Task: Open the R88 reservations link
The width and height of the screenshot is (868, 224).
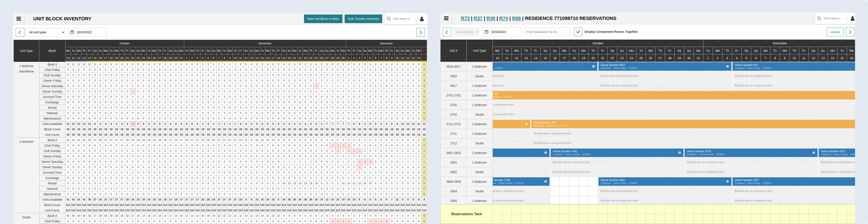Action: 516,19
